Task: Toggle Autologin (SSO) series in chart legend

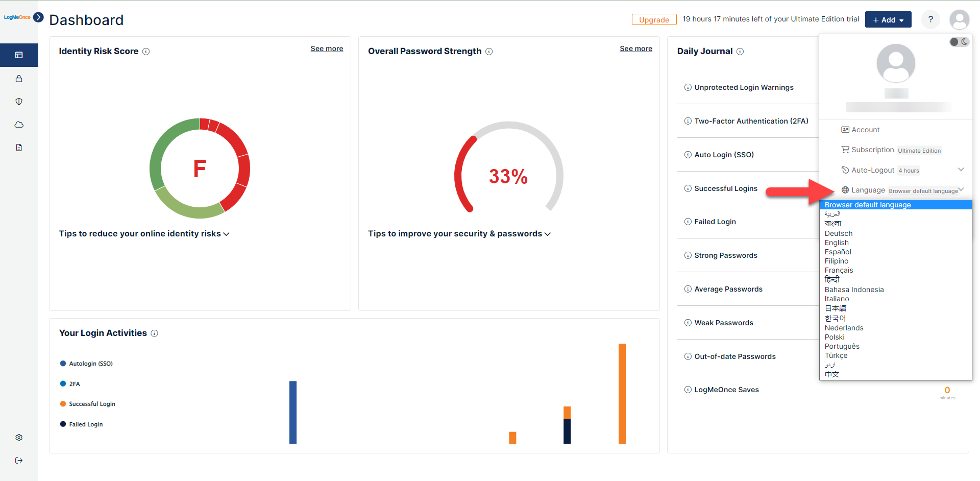Action: click(x=86, y=364)
